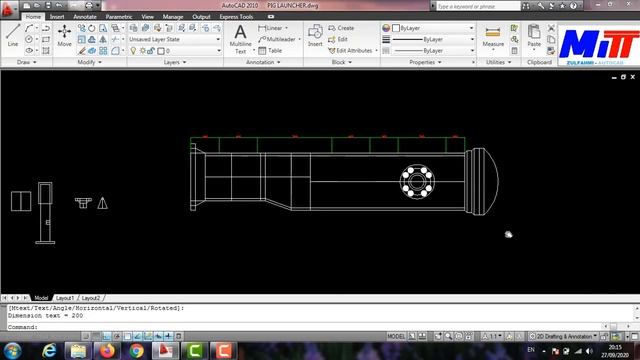The width and height of the screenshot is (640, 360).
Task: Expand the Draw panel
Action: pos(27,62)
